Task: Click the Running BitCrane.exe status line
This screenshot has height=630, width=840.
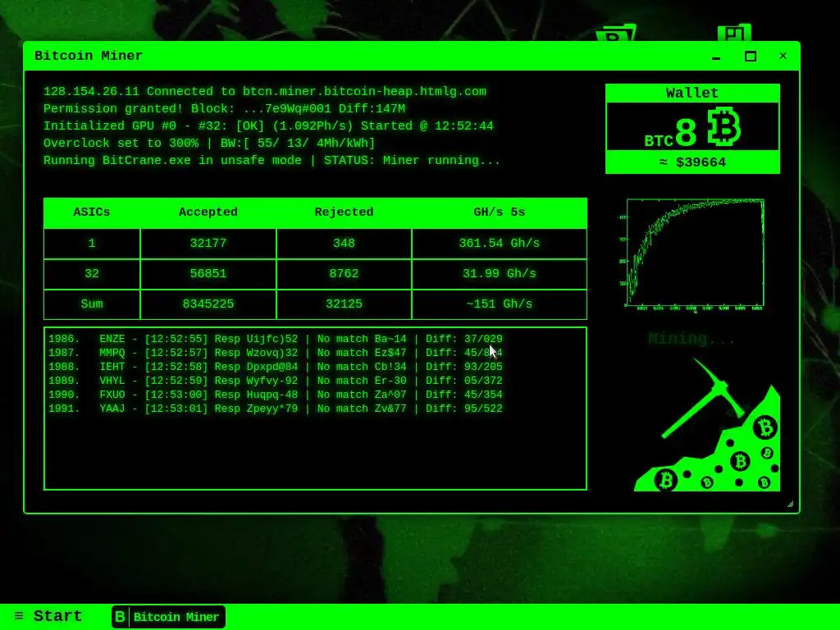Action: pyautogui.click(x=272, y=160)
